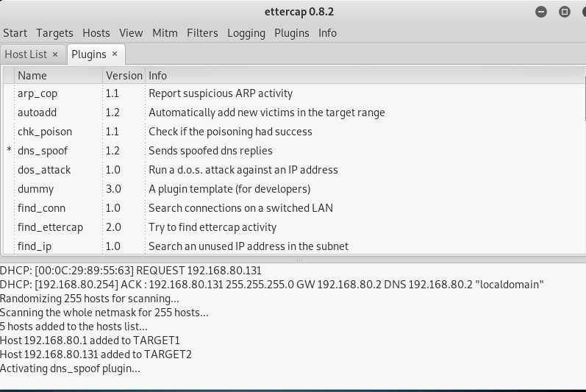Click 'Host 192.168.80.131 added to TARGET2' line
The height and width of the screenshot is (392, 586).
96,354
